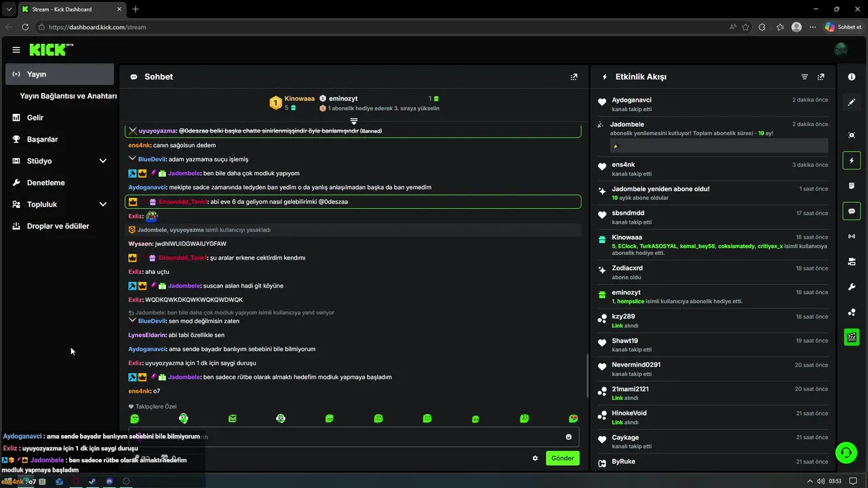The height and width of the screenshot is (488, 868).
Task: Open the Etkinlik Akışı filter icon
Action: [x=805, y=77]
